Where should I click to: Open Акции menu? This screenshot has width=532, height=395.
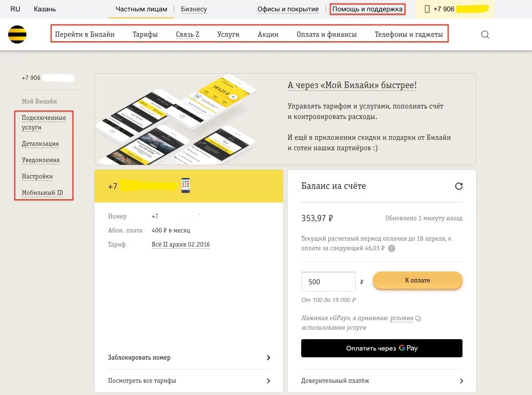(x=268, y=34)
